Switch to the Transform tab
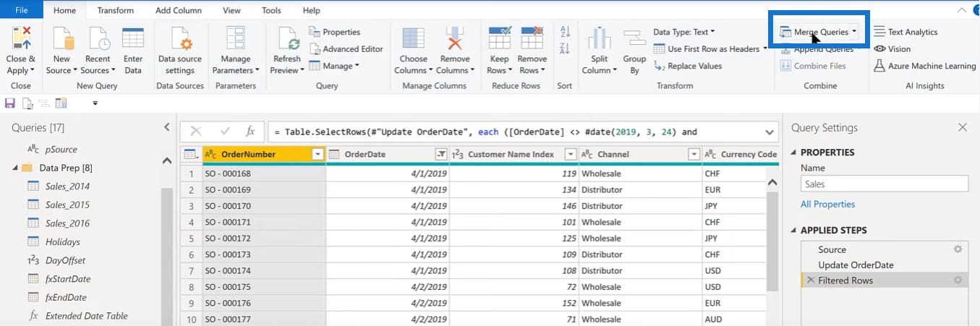The height and width of the screenshot is (326, 980). tap(115, 10)
